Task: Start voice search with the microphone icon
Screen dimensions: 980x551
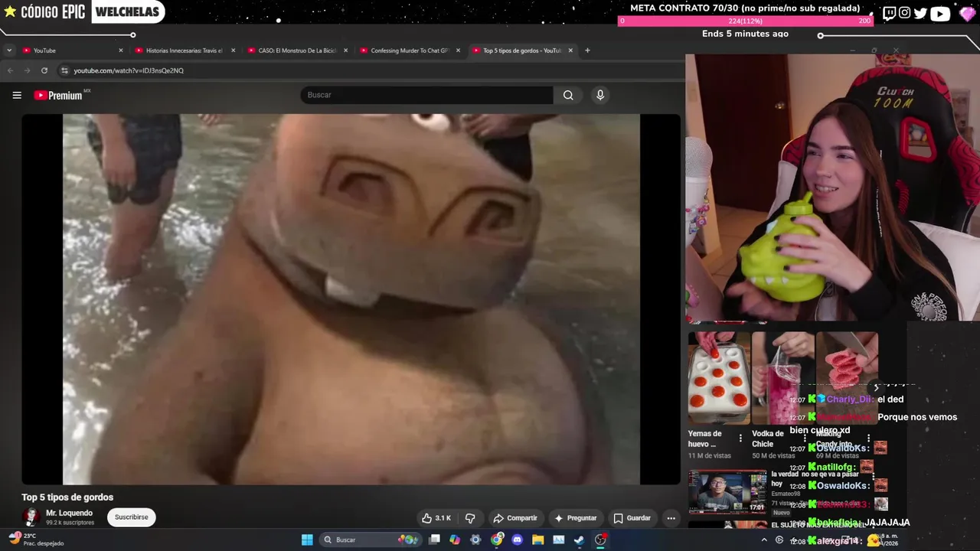Action: pos(600,95)
